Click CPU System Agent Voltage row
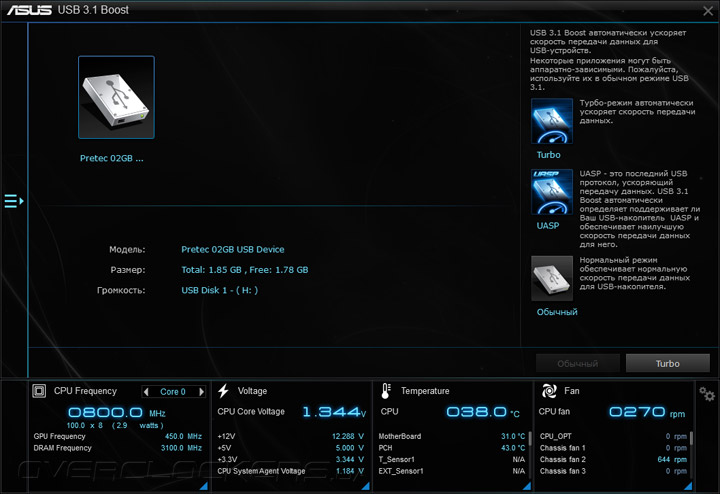 tap(291, 471)
